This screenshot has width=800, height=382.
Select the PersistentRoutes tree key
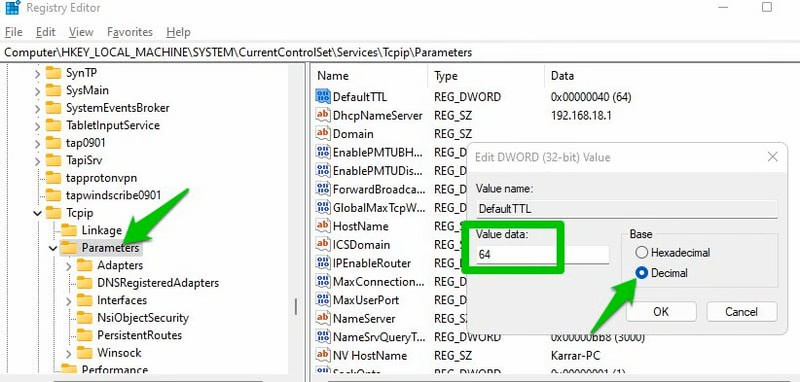(x=140, y=335)
